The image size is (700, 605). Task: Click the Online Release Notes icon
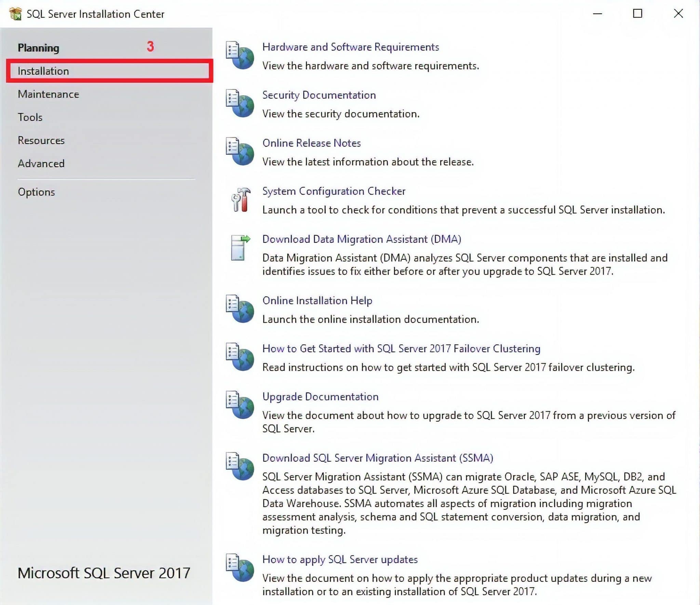pyautogui.click(x=240, y=151)
